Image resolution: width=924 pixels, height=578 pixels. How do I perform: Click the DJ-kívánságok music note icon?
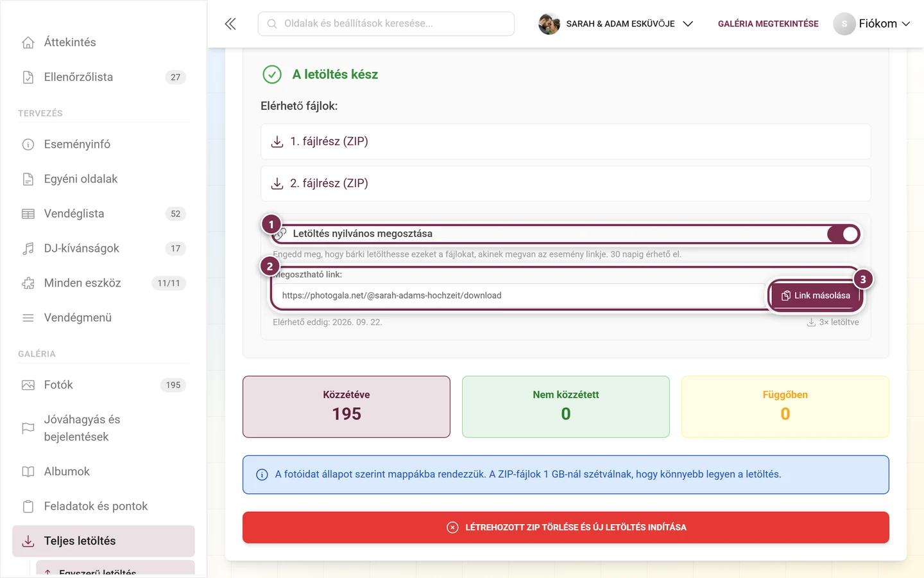(28, 249)
